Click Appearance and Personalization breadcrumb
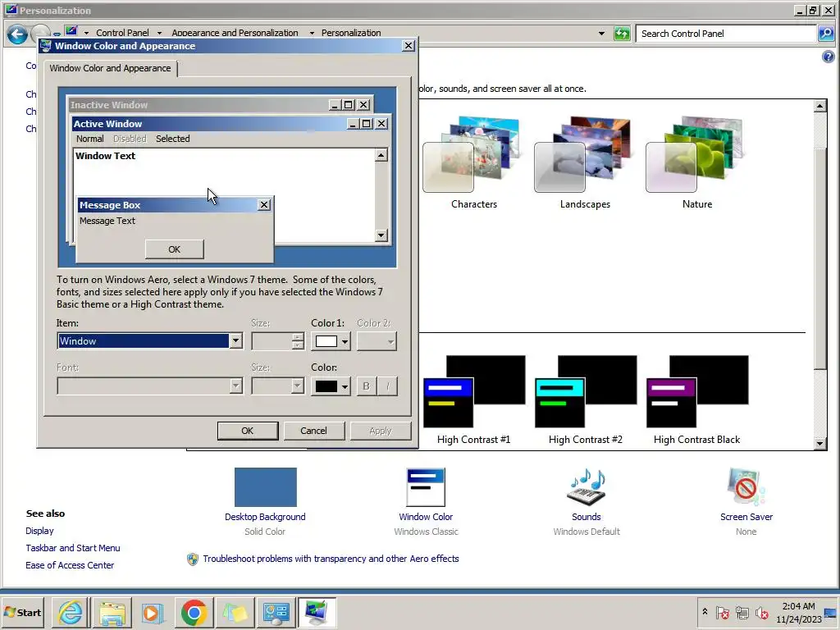Image resolution: width=840 pixels, height=630 pixels. tap(235, 33)
